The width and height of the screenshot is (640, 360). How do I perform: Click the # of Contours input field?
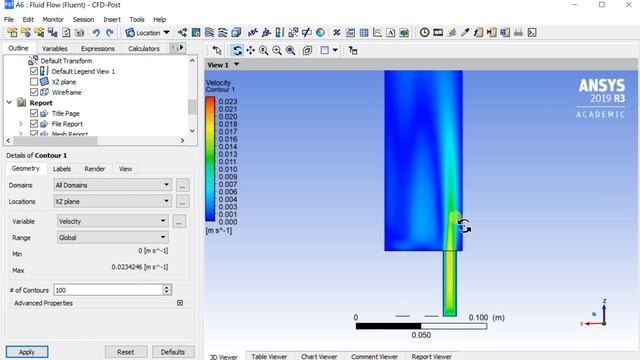(x=108, y=290)
